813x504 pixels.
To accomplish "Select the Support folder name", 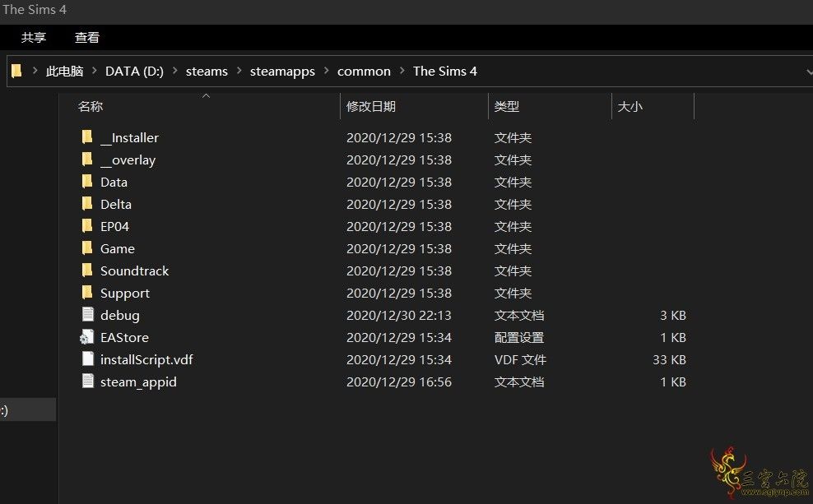I will click(124, 294).
